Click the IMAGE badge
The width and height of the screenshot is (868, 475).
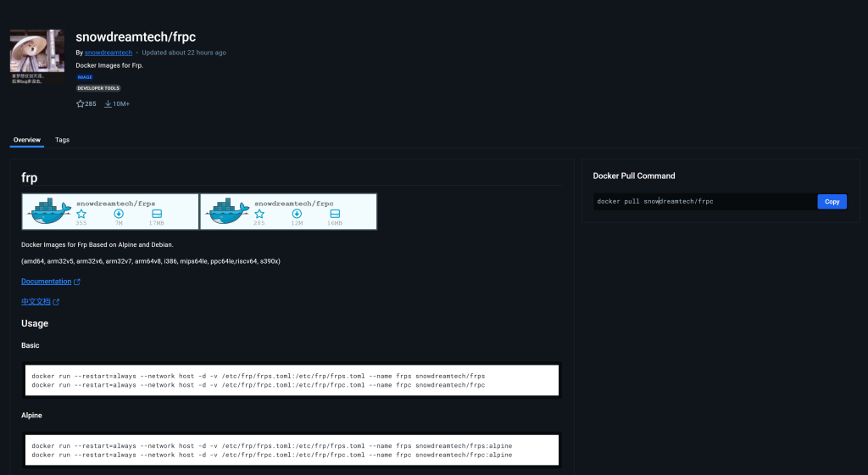pos(85,77)
